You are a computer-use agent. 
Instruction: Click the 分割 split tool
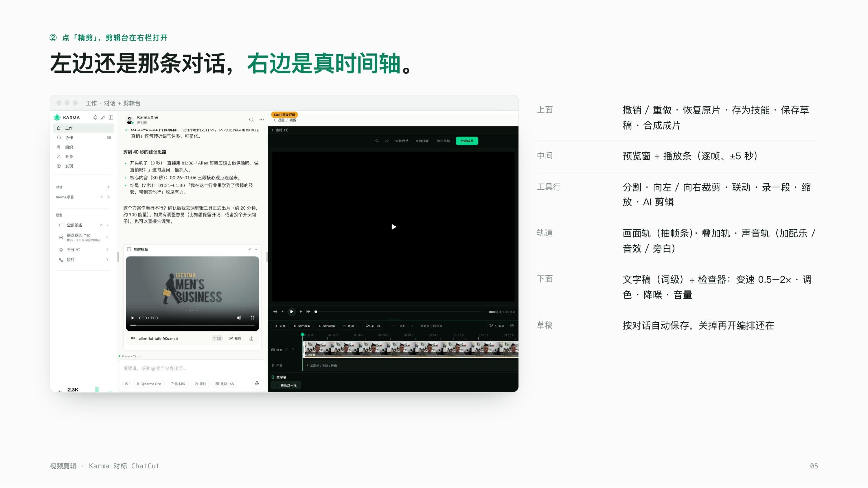coord(280,326)
